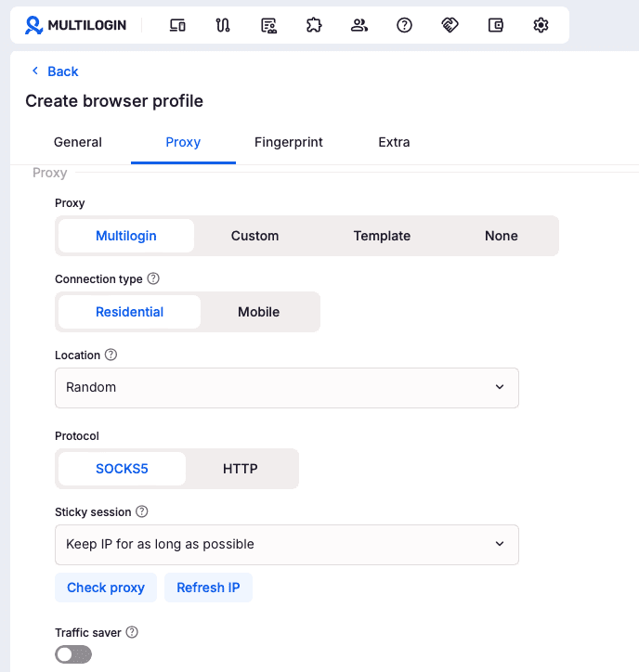This screenshot has width=639, height=672.
Task: Switch to the General tab
Action: (78, 142)
